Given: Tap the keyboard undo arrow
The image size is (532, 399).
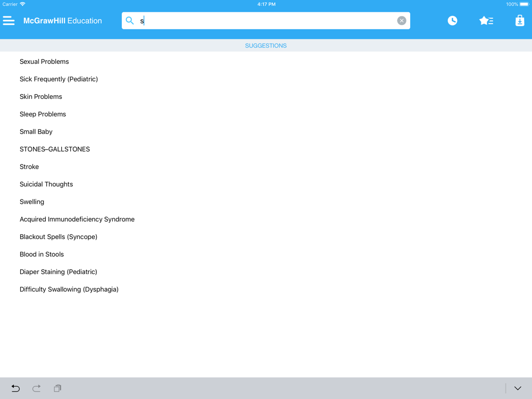Looking at the screenshot, I should 15,388.
